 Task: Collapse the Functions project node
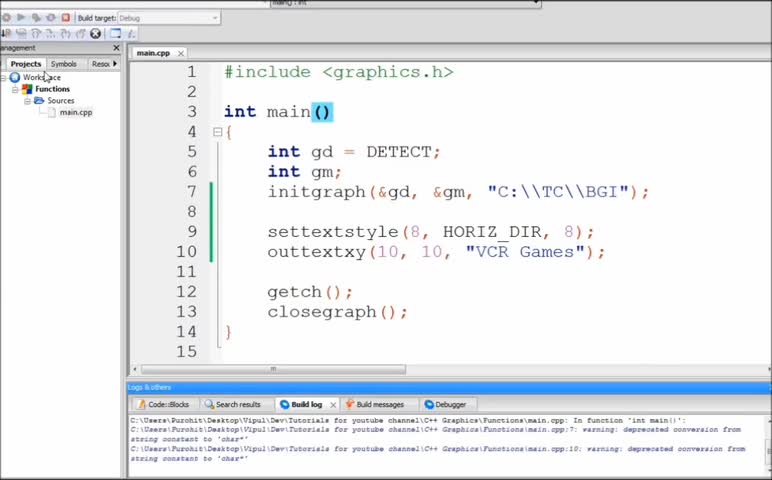(15, 90)
